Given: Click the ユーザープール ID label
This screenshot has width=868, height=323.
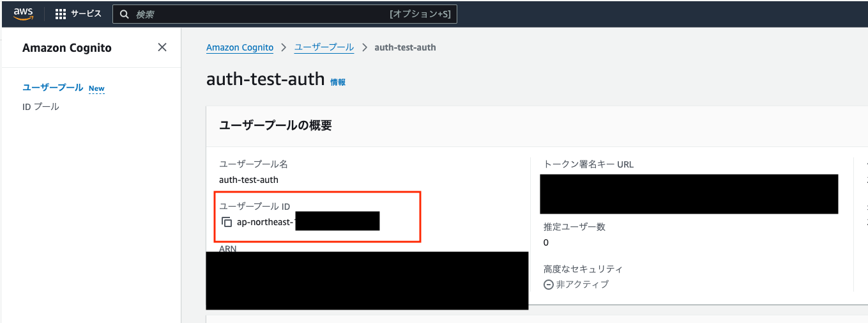Looking at the screenshot, I should (x=255, y=206).
